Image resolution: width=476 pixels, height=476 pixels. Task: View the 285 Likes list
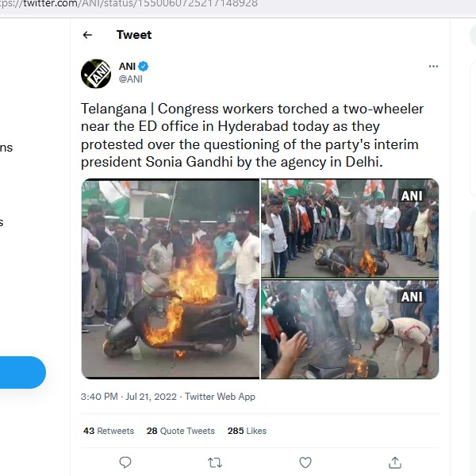[x=247, y=431]
